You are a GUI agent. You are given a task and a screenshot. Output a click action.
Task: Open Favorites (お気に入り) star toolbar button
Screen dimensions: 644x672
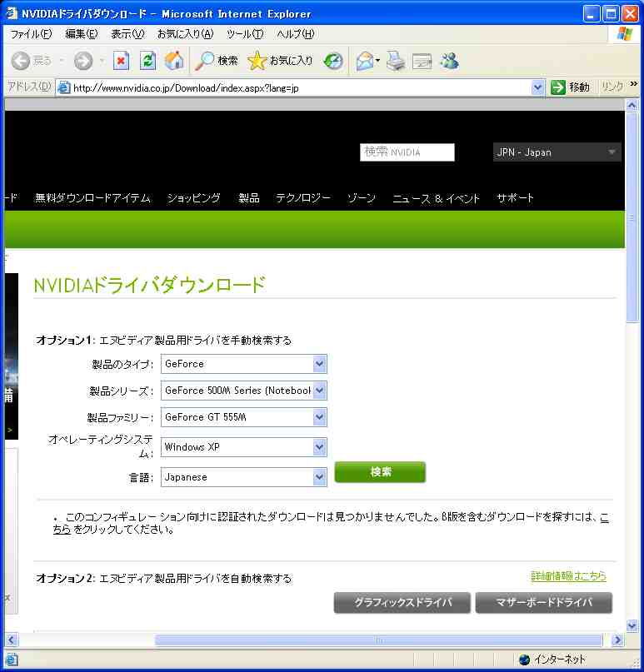point(281,61)
